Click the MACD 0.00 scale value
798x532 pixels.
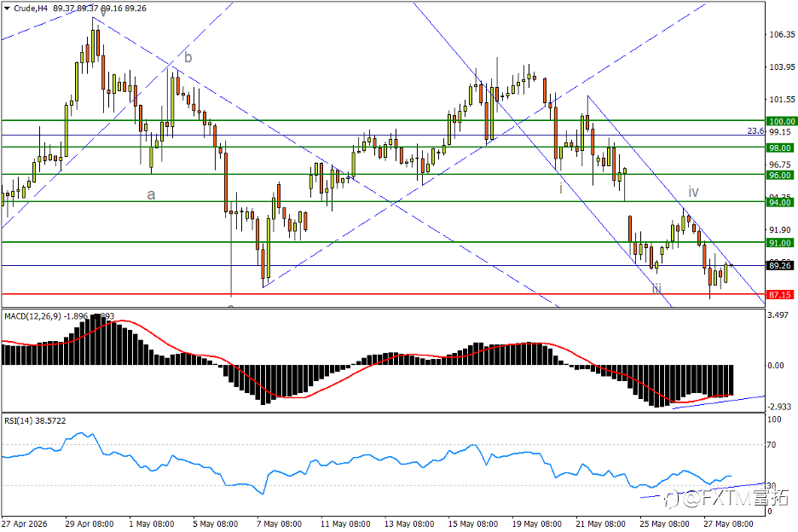coord(776,365)
